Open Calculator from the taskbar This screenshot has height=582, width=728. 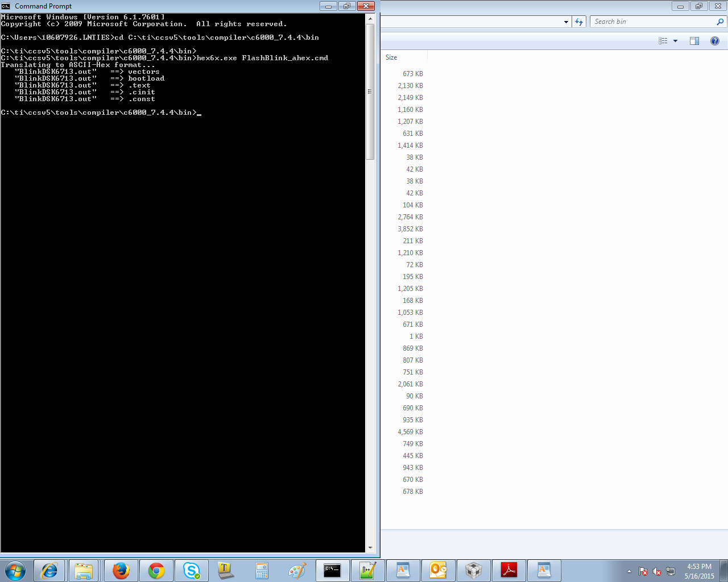point(262,570)
